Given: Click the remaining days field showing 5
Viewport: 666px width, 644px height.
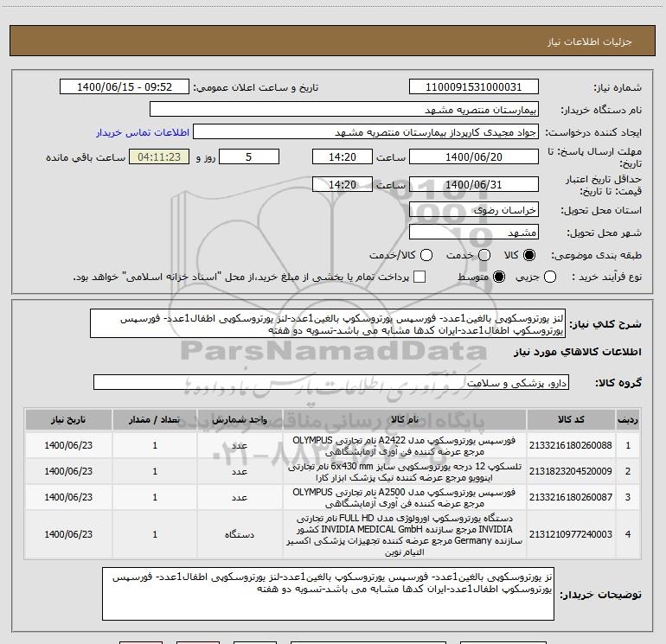Looking at the screenshot, I should tap(249, 156).
